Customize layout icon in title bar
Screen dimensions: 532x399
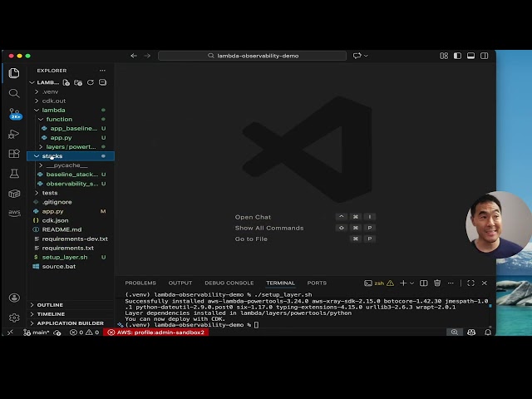coord(444,56)
